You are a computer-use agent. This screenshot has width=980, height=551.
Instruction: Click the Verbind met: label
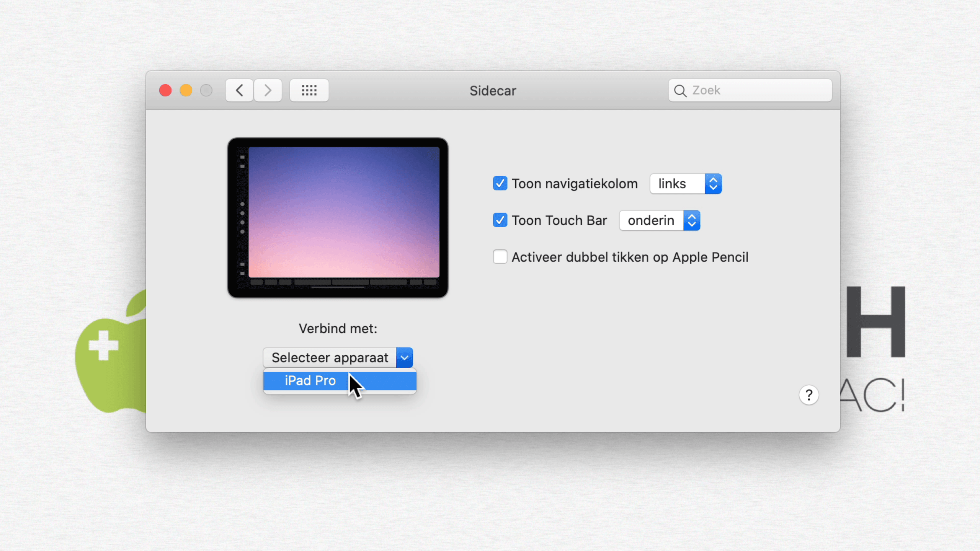(x=338, y=329)
